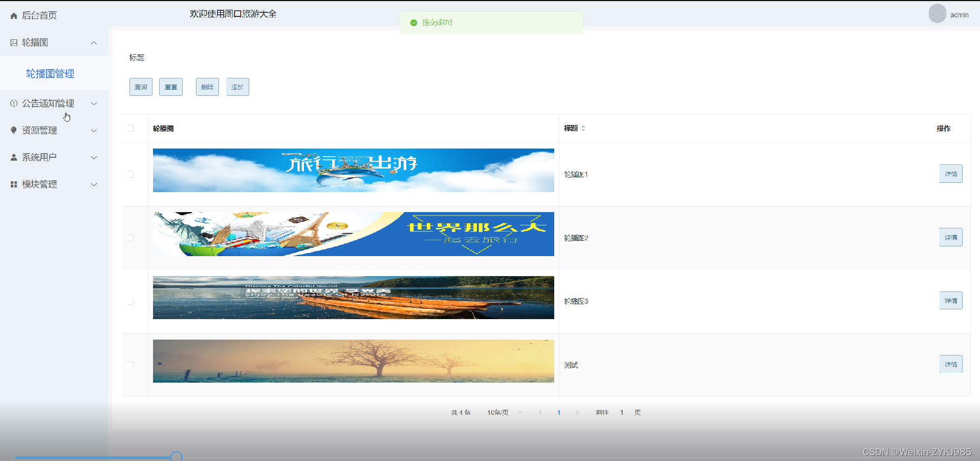Expand the 模块管理 chevron

click(94, 184)
